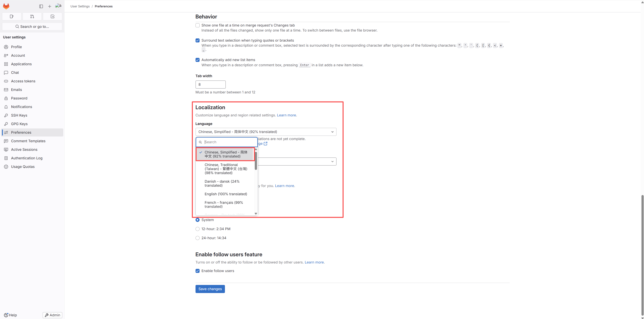This screenshot has width=644, height=319.
Task: Collapse the Language dropdown selector
Action: click(x=266, y=132)
